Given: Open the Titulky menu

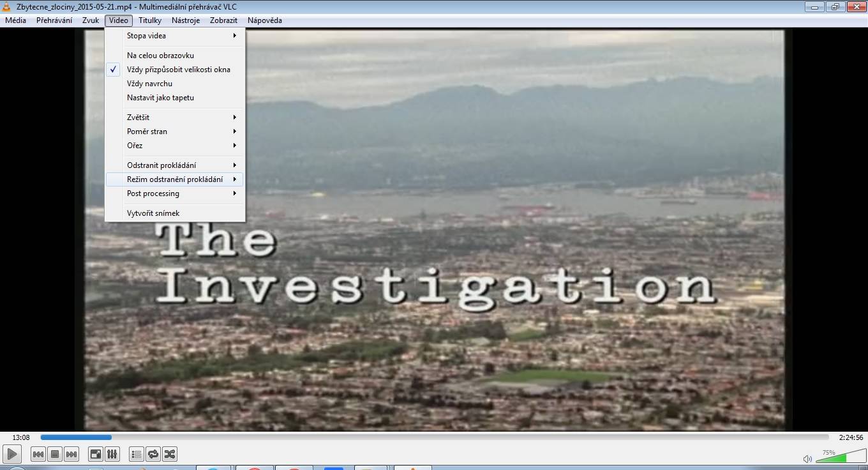Looking at the screenshot, I should [150, 20].
